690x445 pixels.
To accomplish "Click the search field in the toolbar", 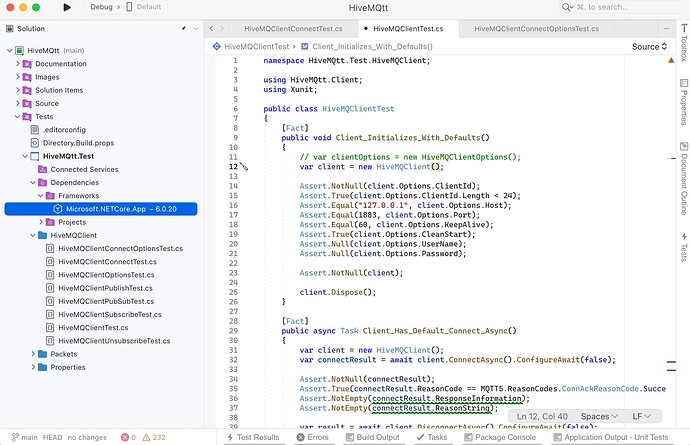I will click(x=624, y=7).
